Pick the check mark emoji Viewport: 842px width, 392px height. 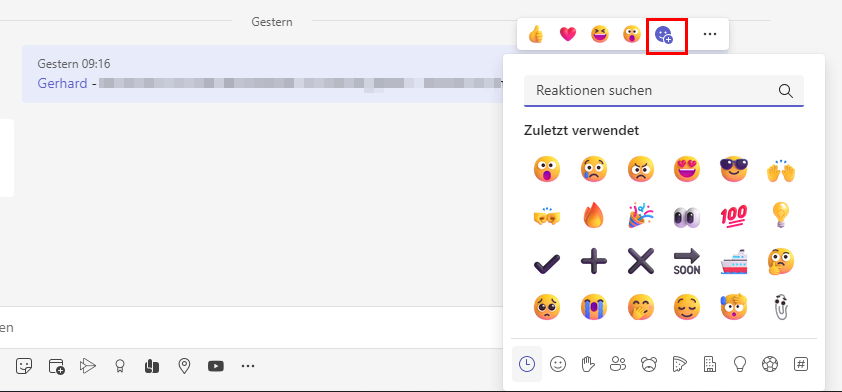(547, 263)
